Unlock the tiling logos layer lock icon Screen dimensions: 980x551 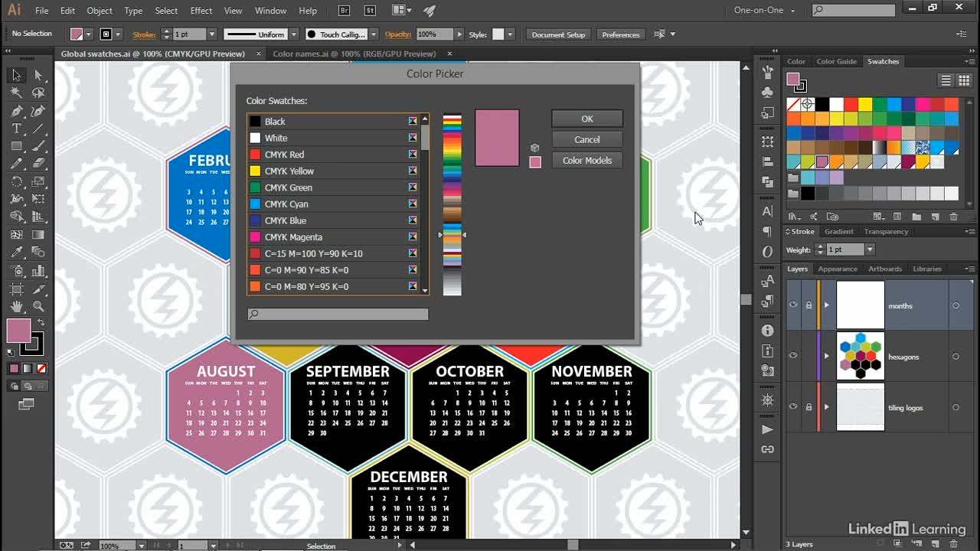808,407
